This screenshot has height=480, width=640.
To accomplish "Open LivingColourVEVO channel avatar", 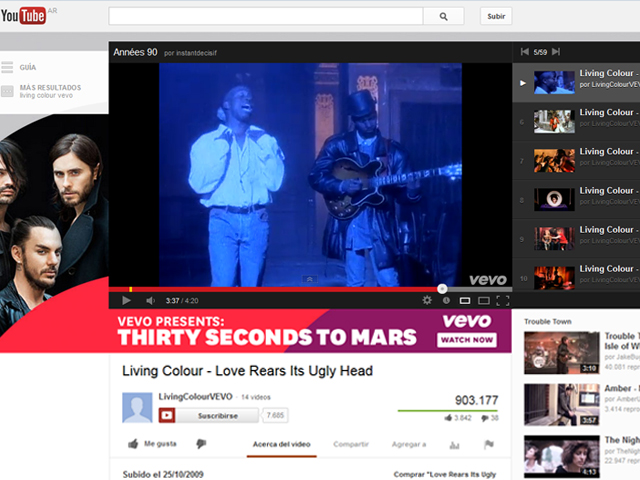I will point(137,407).
